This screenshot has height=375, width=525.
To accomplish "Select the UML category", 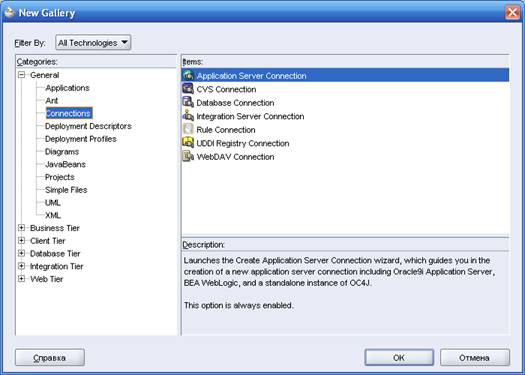I will 53,202.
